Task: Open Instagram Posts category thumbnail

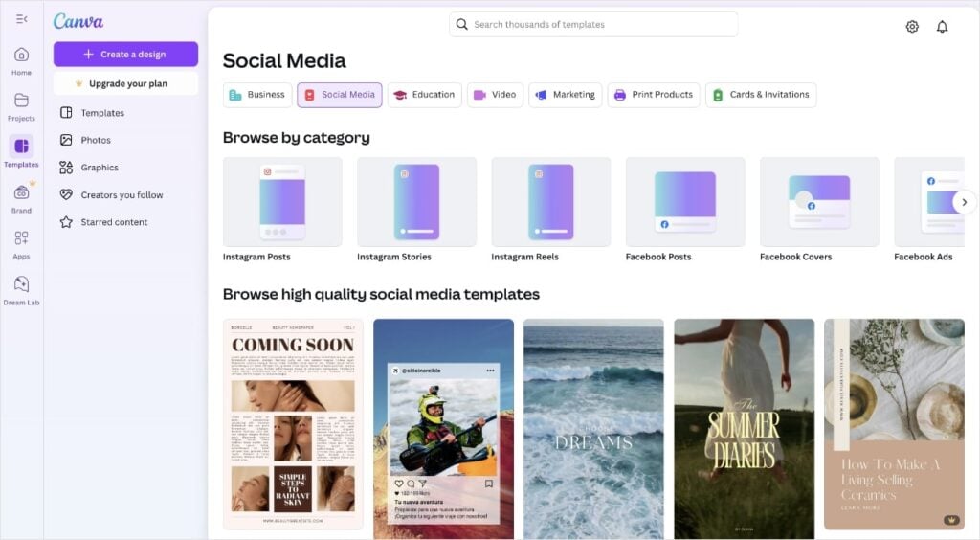Action: click(282, 202)
